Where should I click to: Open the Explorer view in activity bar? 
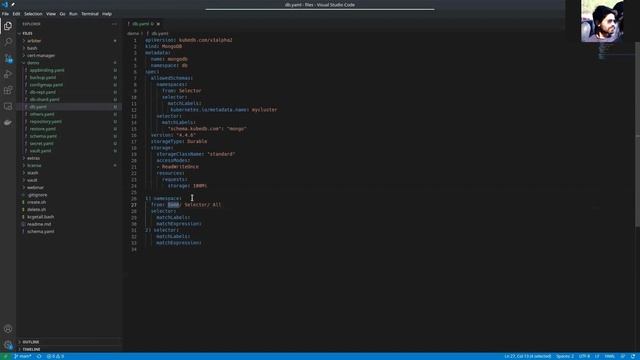pyautogui.click(x=8, y=26)
